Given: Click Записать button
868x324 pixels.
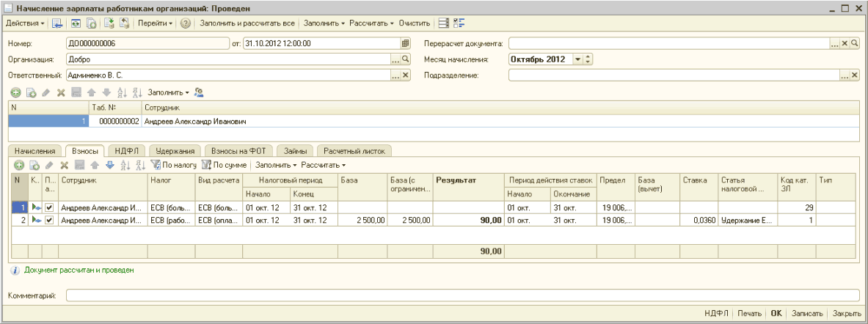Looking at the screenshot, I should (808, 313).
